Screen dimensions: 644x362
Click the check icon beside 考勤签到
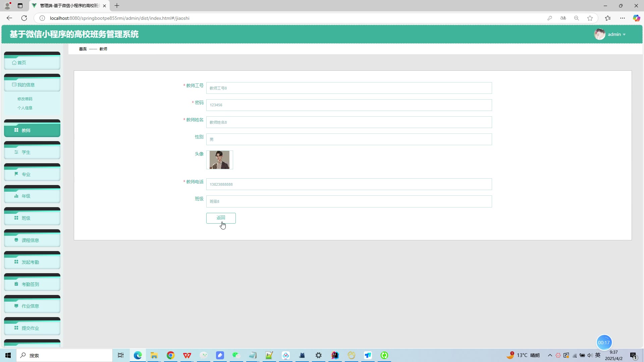tap(16, 284)
